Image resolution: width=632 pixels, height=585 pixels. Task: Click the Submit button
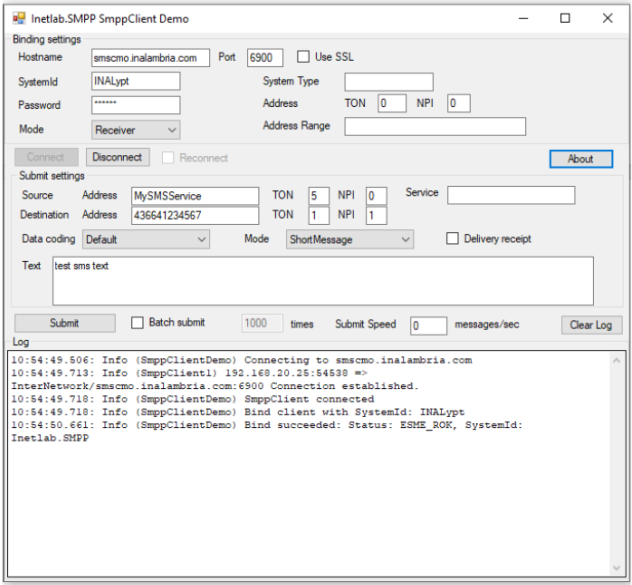[65, 323]
